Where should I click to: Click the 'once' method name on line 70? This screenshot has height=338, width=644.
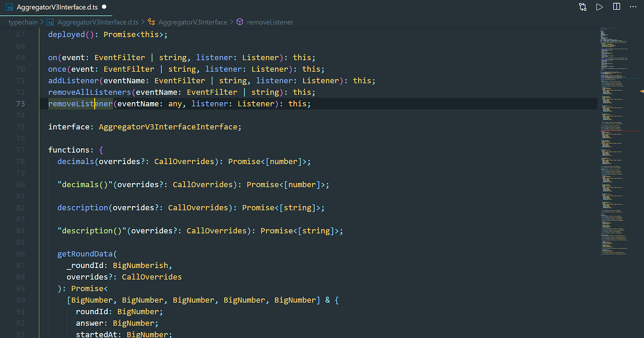[x=57, y=69]
